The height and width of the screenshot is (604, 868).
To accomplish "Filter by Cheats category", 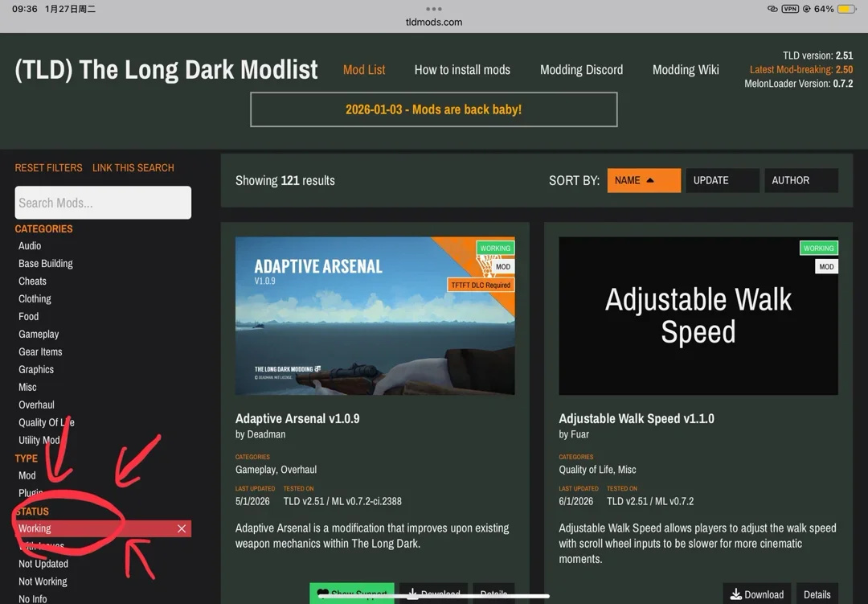I will tap(33, 281).
